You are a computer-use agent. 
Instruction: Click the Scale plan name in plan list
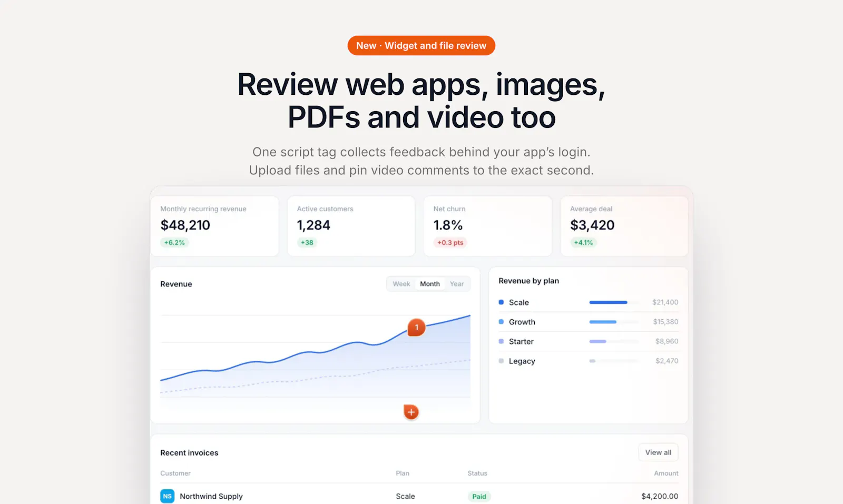point(519,302)
